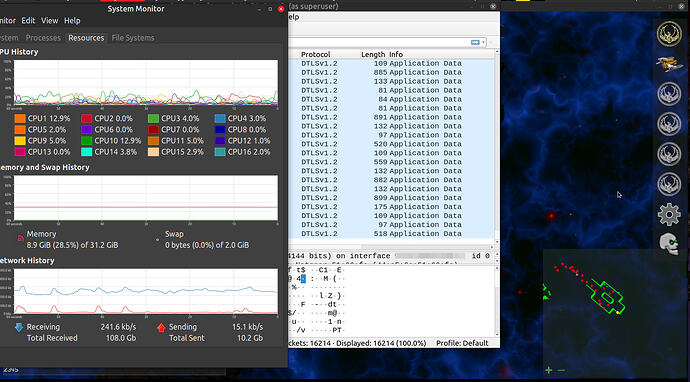Click the Wireshark display filter input field
The image size is (690, 382).
click(x=378, y=42)
